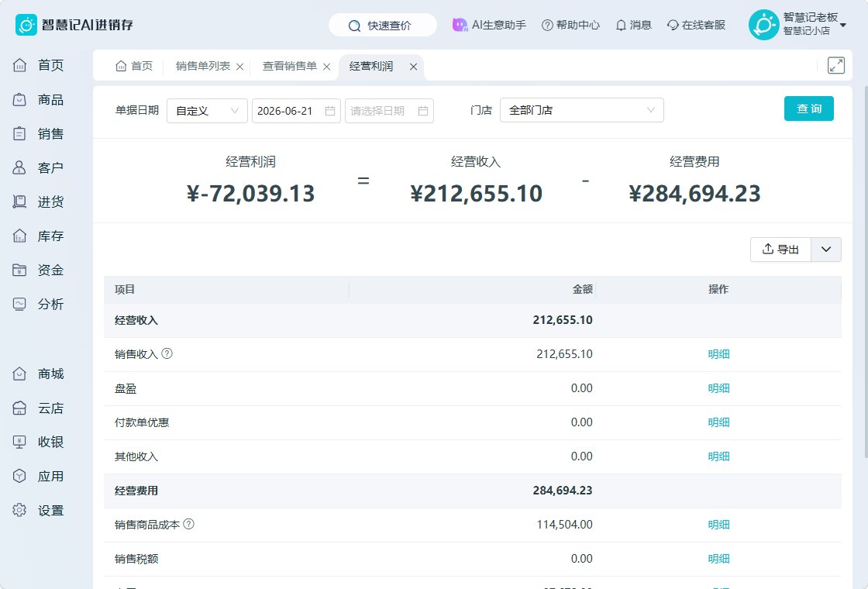Image resolution: width=868 pixels, height=589 pixels.
Task: Click help icon next to 销售收入
Action: tap(167, 353)
